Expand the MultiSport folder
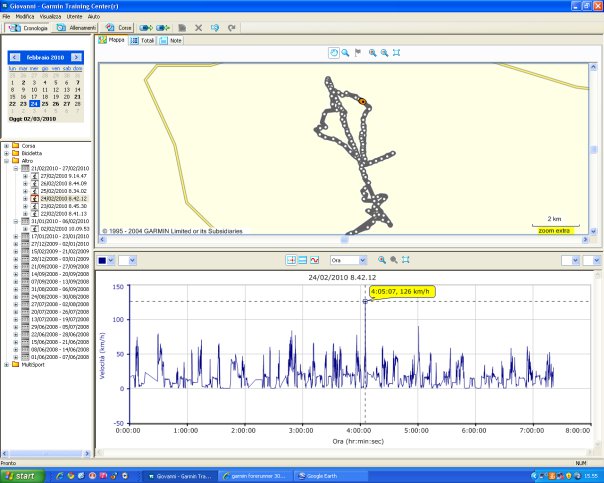The image size is (604, 483). (x=6, y=364)
